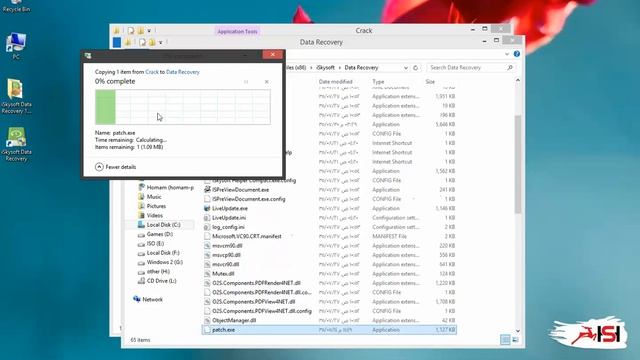Viewport: 640px width, 360px height.
Task: Cancel the copy with the small X icon
Action: [267, 82]
